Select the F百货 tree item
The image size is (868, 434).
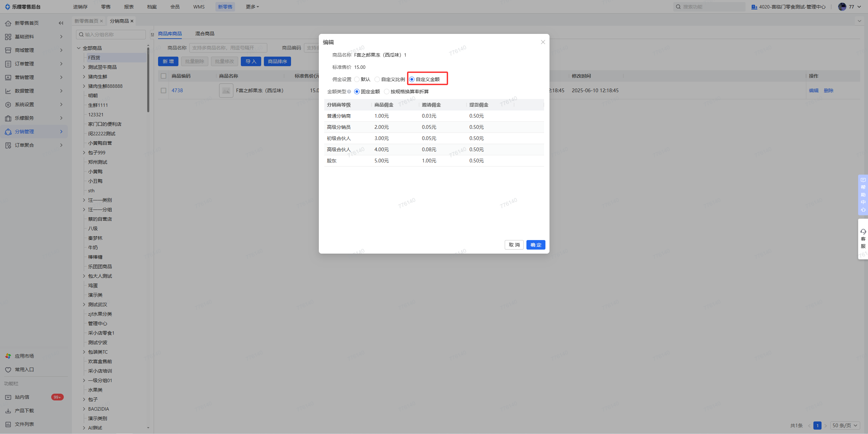(x=116, y=58)
